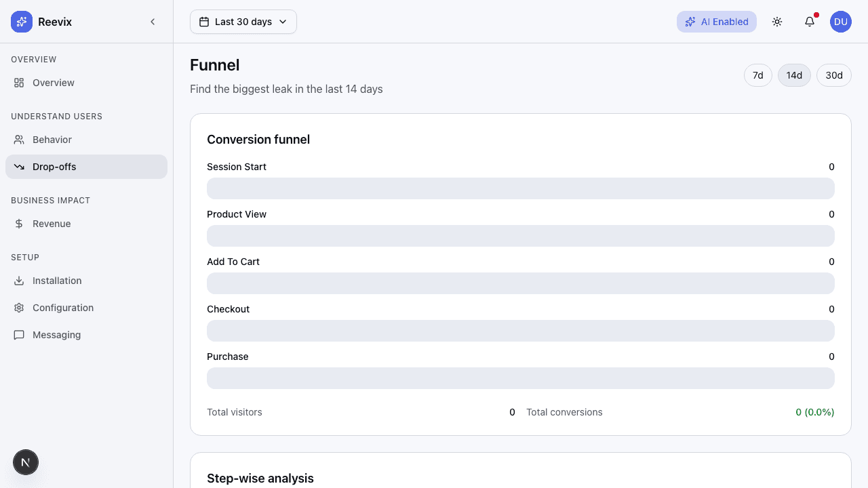The width and height of the screenshot is (868, 488).
Task: Select the Revenue dollar icon
Action: tap(19, 224)
